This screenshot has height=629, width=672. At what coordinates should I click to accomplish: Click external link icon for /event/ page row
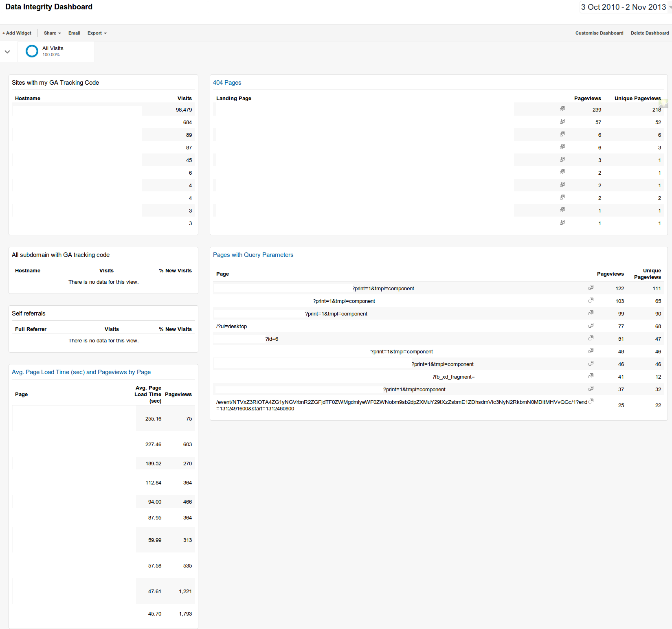click(591, 401)
